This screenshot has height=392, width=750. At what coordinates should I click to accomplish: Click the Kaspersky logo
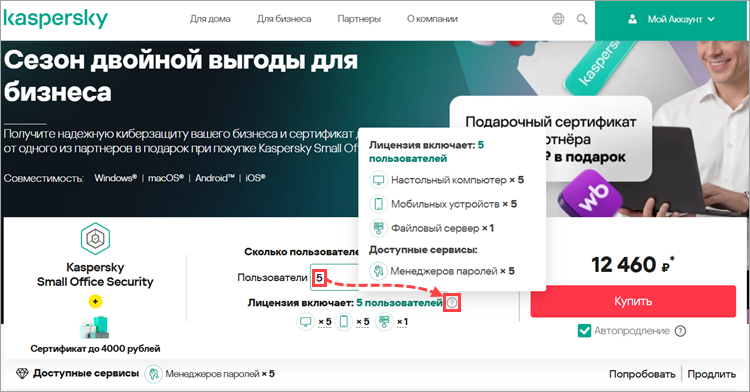point(55,19)
